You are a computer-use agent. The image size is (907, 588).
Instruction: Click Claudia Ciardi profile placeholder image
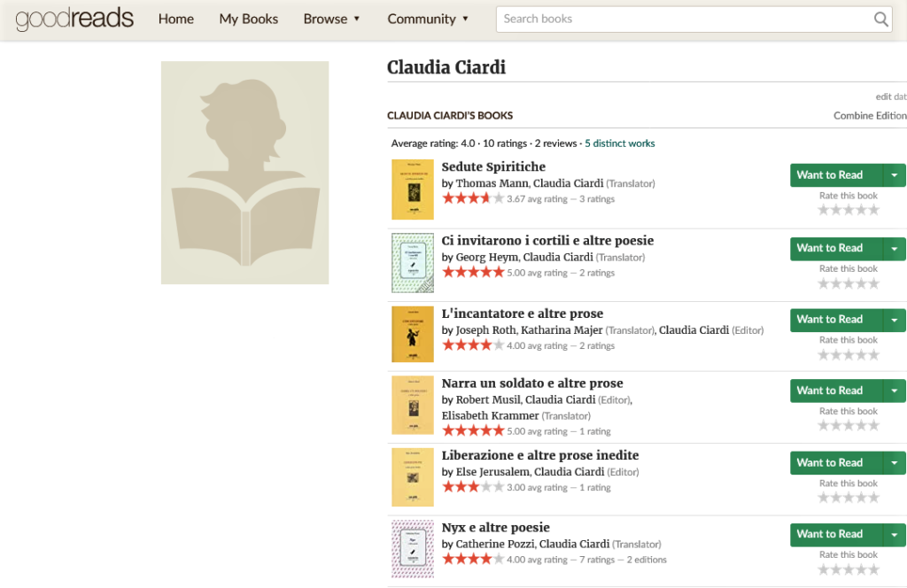[x=244, y=173]
